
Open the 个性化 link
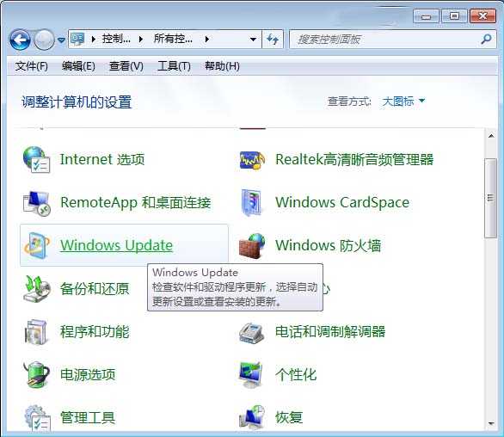296,374
